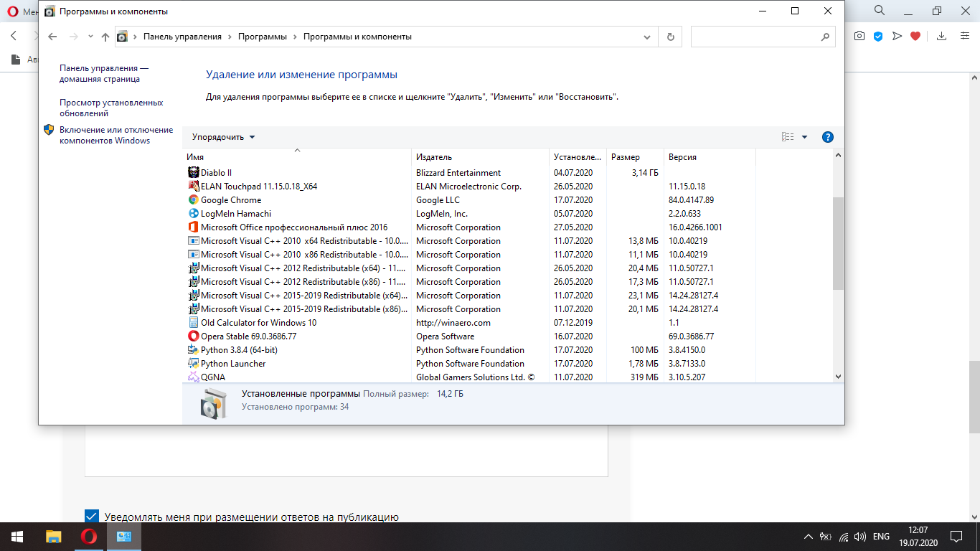Click the list scrollbar up arrow
The width and height of the screenshot is (980, 551).
click(x=838, y=156)
